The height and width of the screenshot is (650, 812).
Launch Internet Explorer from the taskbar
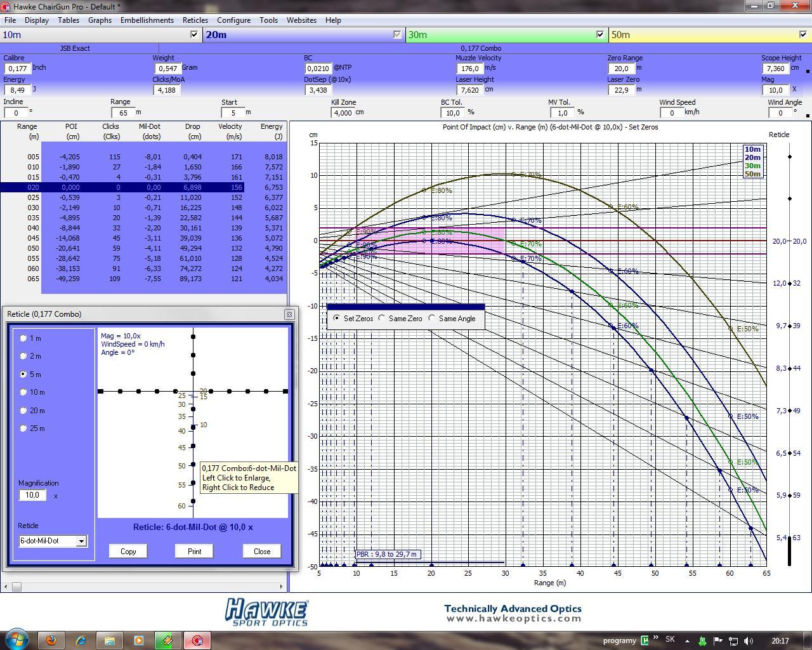click(81, 640)
